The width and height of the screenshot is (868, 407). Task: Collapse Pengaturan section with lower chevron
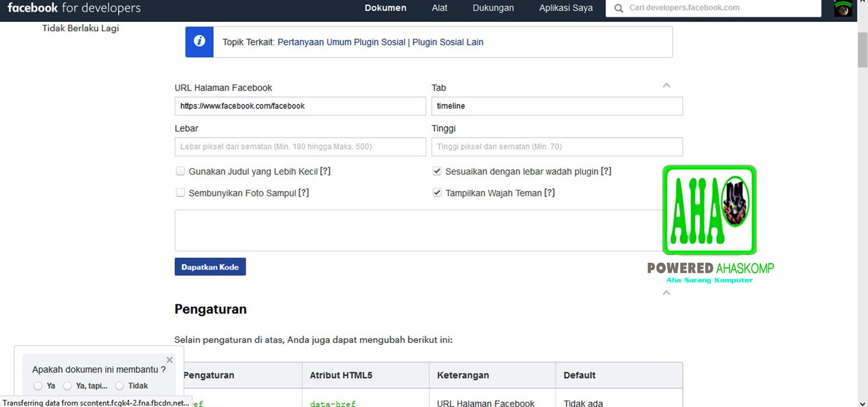tap(667, 293)
